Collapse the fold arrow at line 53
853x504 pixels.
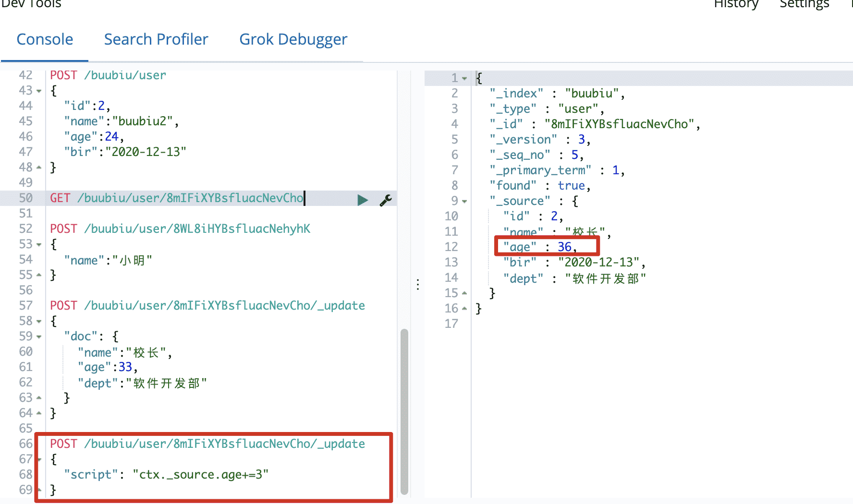[x=39, y=245]
